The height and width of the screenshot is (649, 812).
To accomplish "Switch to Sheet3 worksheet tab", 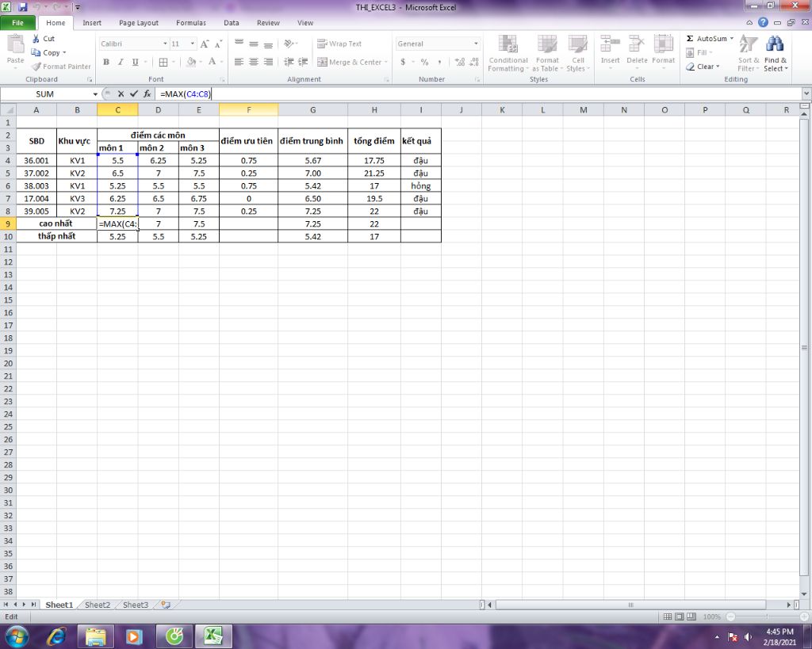I will pos(136,605).
